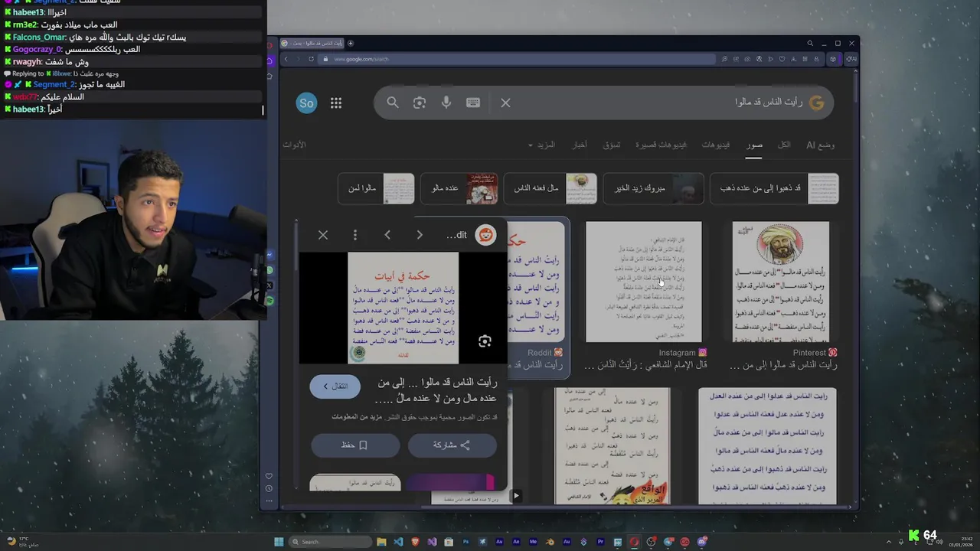Viewport: 980px width, 551px height.
Task: Expand the More (المزيد) dropdown
Action: click(x=542, y=145)
